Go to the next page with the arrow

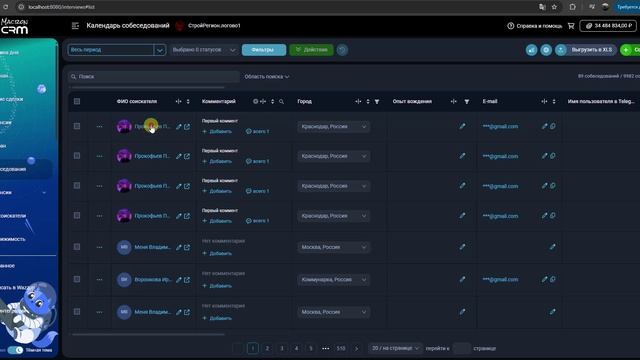click(356, 348)
